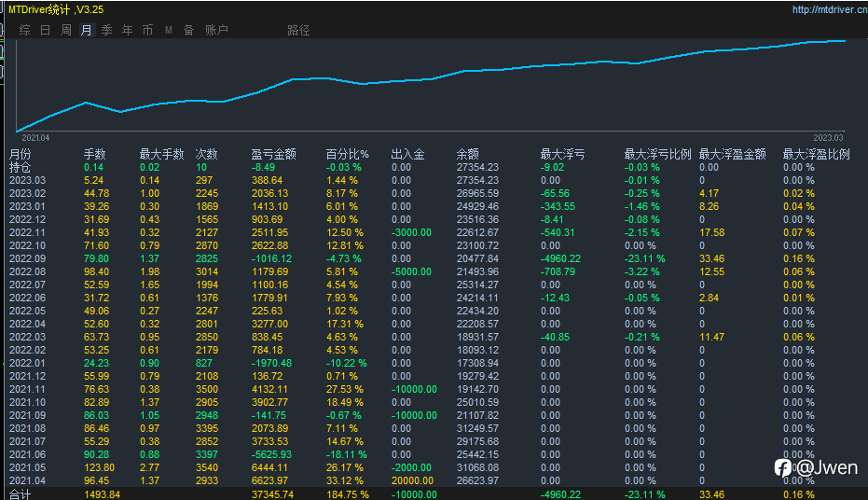The image size is (868, 500).
Task: Click the 最大浮亏 column header
Action: click(x=562, y=154)
